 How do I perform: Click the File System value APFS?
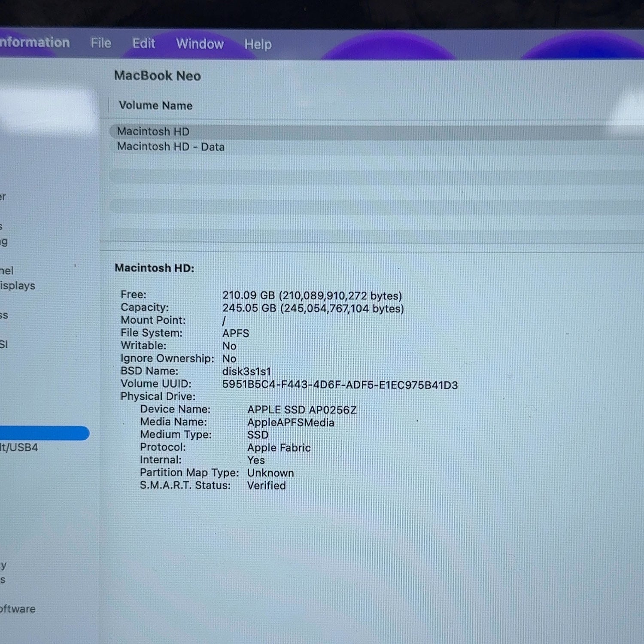click(235, 333)
